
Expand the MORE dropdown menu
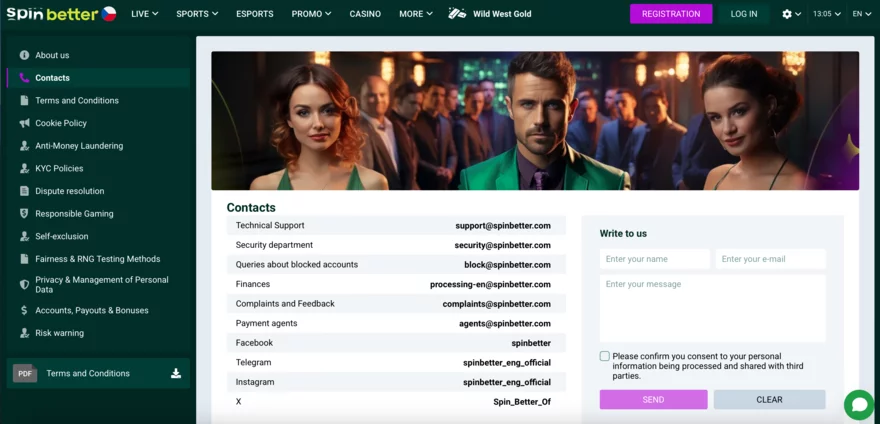pos(416,14)
